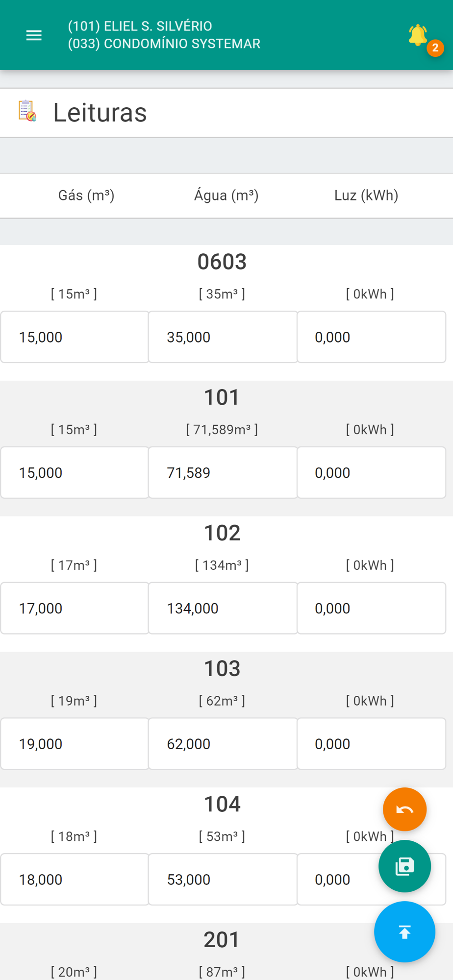453x980 pixels.
Task: Select the Gás (m³) column tab
Action: [x=86, y=196]
